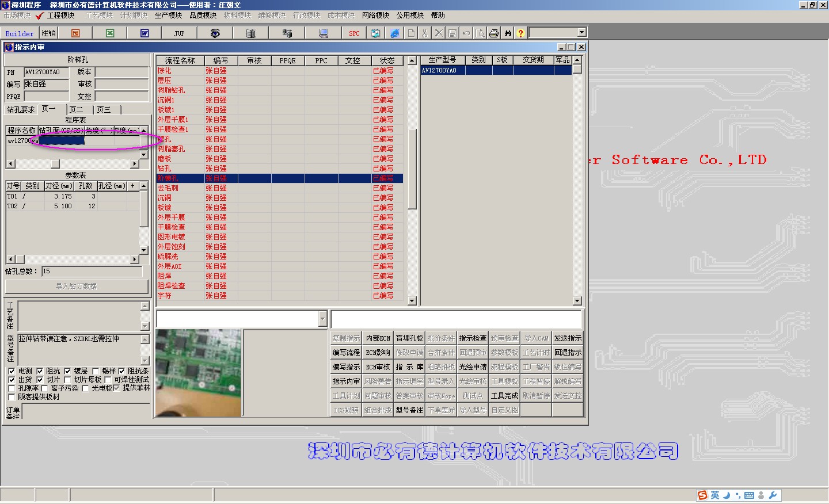This screenshot has width=829, height=504.
Task: Click the plus column in parameter table header
Action: (x=133, y=186)
